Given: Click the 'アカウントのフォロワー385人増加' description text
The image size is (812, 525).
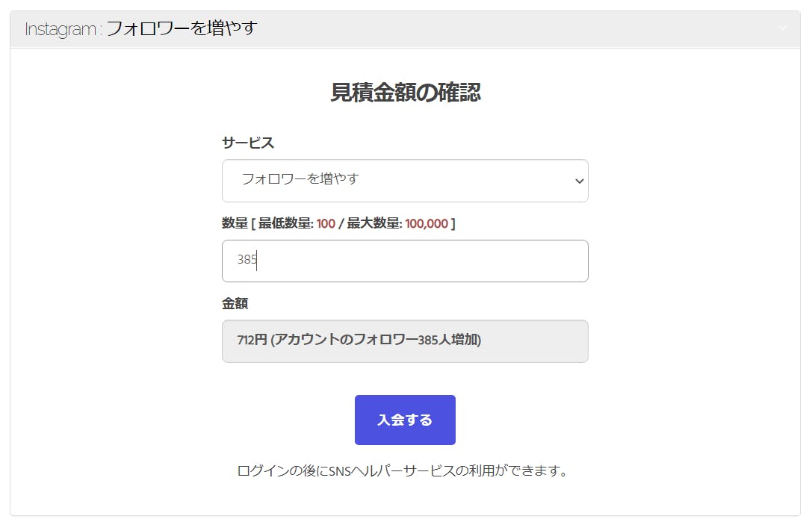Looking at the screenshot, I should (376, 341).
